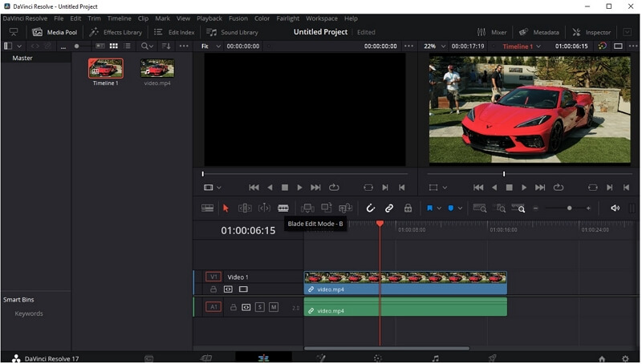
Task: Click Overwrite Clip icon in timeline toolbar
Action: 327,208
